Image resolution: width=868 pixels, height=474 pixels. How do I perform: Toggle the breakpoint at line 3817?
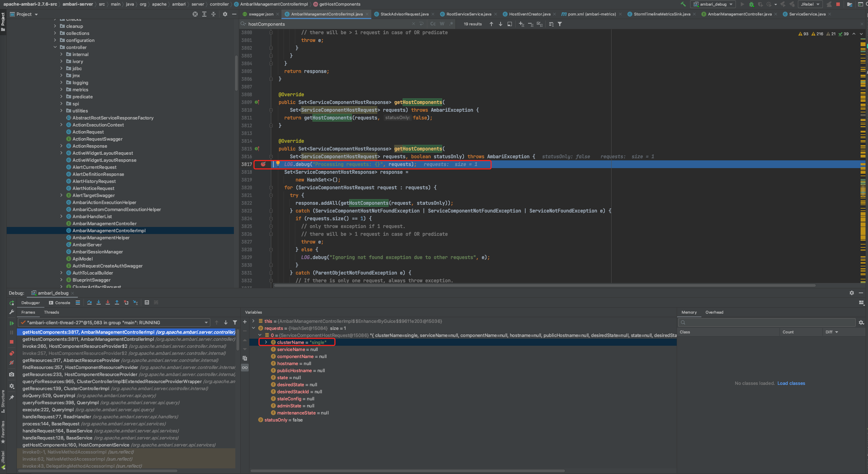[x=263, y=164]
